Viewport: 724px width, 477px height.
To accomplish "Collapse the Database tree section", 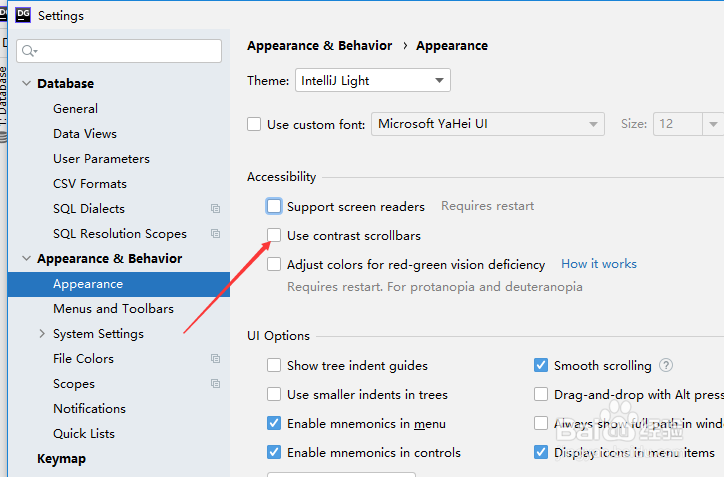I will pyautogui.click(x=26, y=84).
